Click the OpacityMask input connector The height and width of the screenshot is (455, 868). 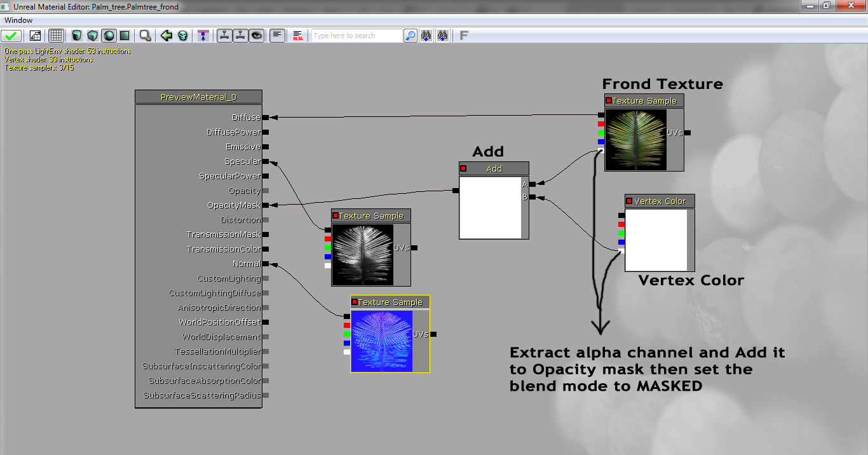266,205
